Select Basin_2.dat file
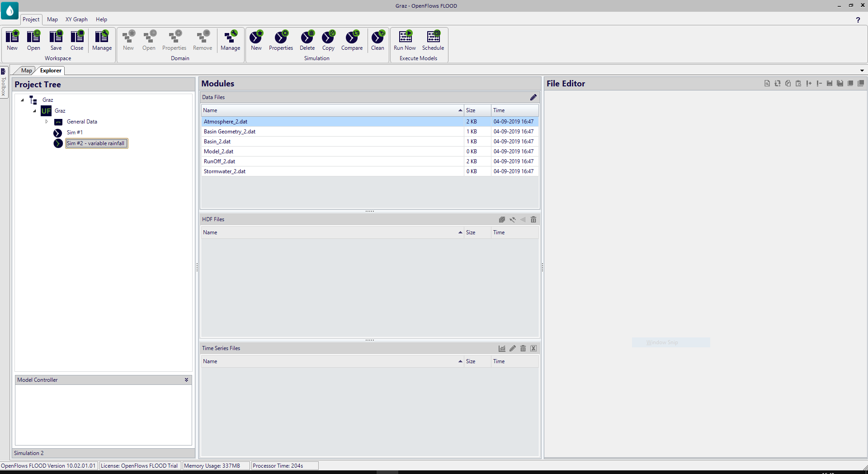Viewport: 868px width, 474px height. pyautogui.click(x=370, y=142)
